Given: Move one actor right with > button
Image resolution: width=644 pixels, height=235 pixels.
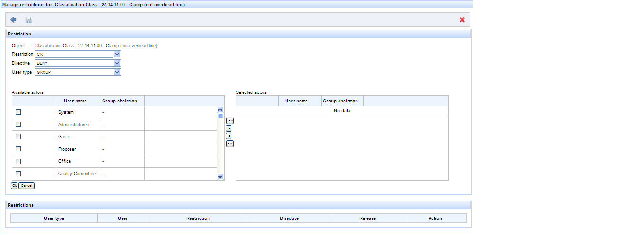Looking at the screenshot, I should tap(229, 128).
